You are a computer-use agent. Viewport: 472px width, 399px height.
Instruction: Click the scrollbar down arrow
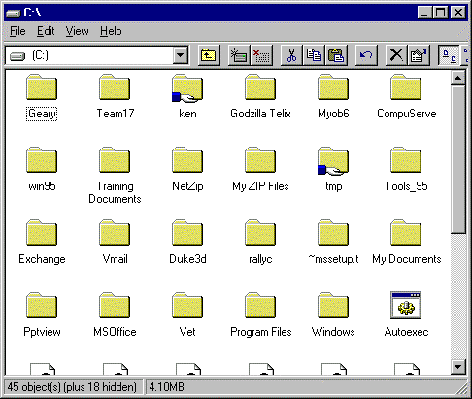(x=458, y=367)
